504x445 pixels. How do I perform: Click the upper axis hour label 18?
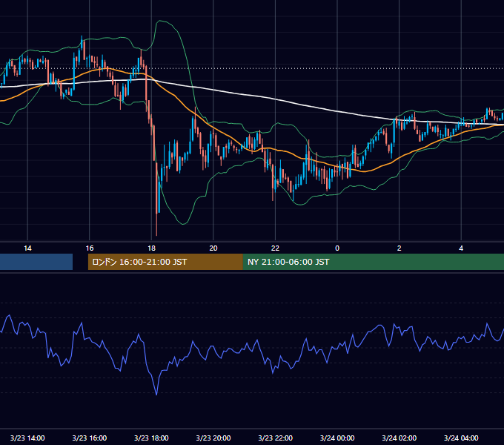(151, 248)
